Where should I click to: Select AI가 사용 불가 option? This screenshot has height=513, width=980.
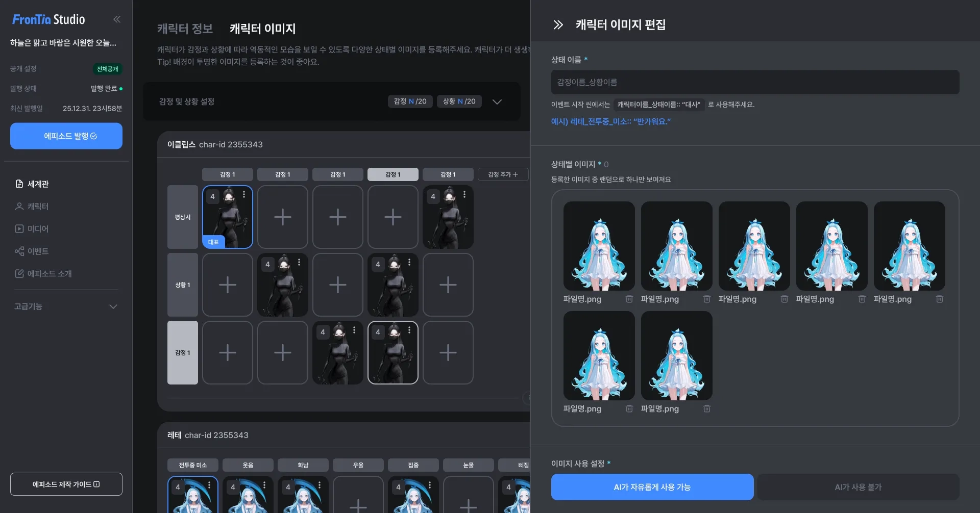click(858, 487)
